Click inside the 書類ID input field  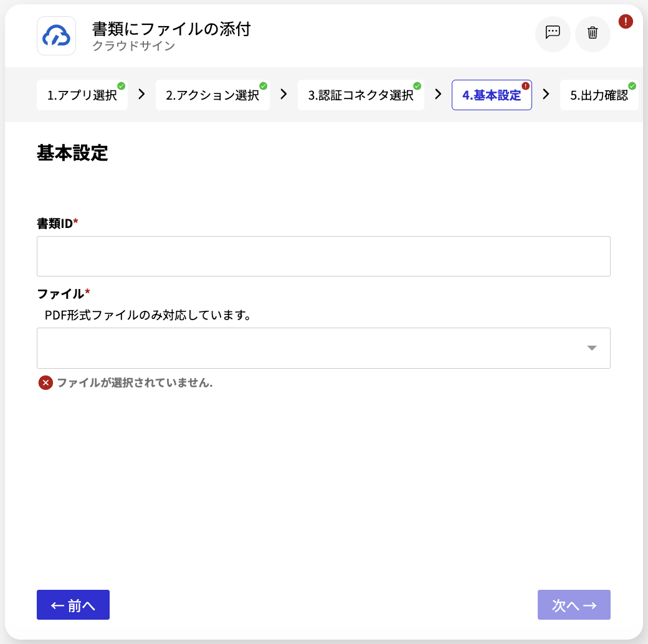coord(323,256)
